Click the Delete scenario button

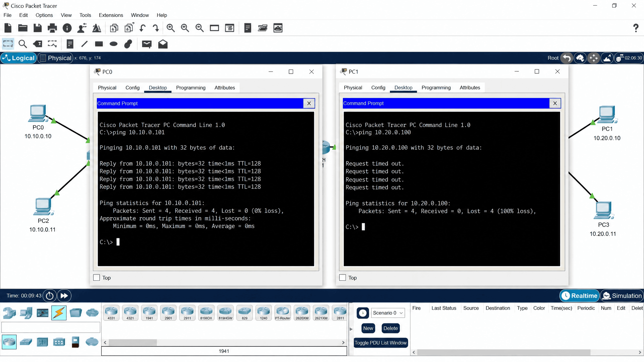(390, 328)
